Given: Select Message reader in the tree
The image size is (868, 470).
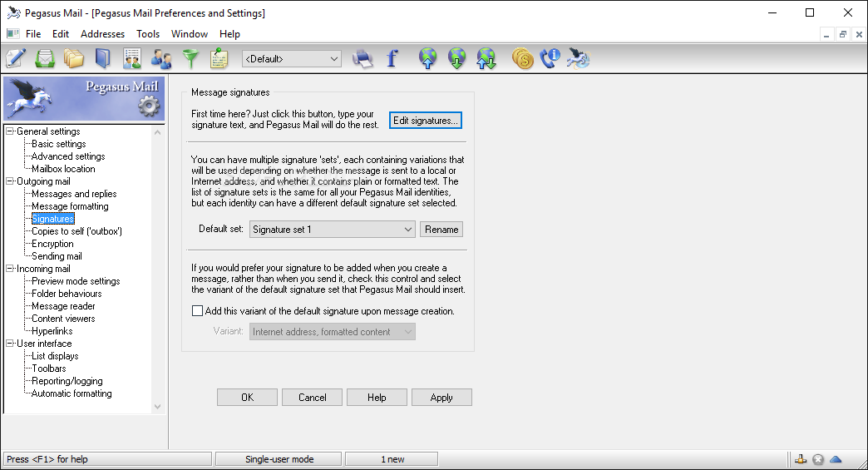Looking at the screenshot, I should coord(63,306).
